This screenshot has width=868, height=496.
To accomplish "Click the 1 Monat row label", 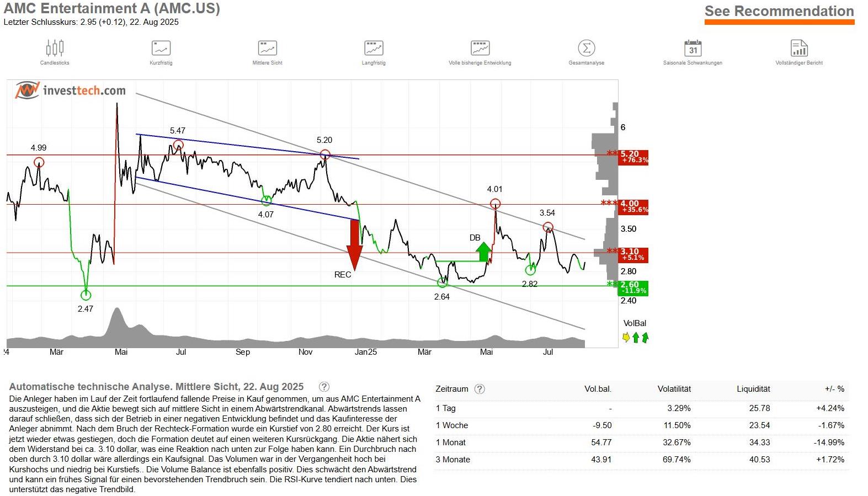I will [451, 442].
